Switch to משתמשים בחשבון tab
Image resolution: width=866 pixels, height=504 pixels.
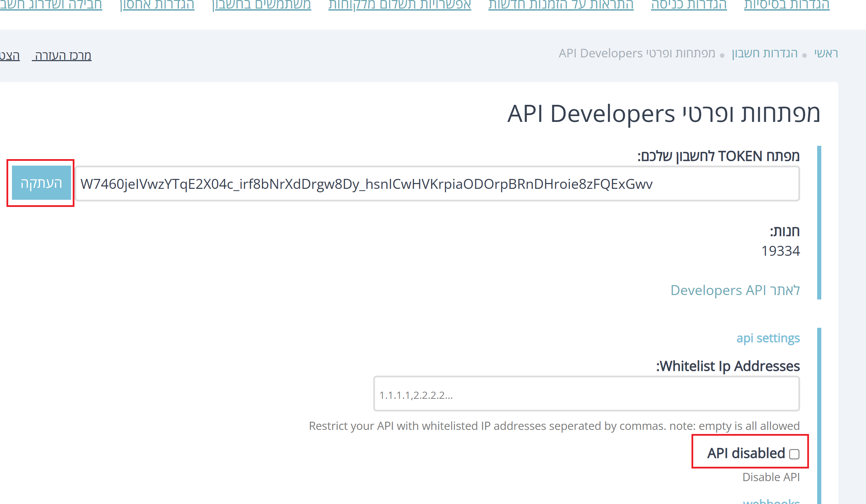tap(262, 5)
